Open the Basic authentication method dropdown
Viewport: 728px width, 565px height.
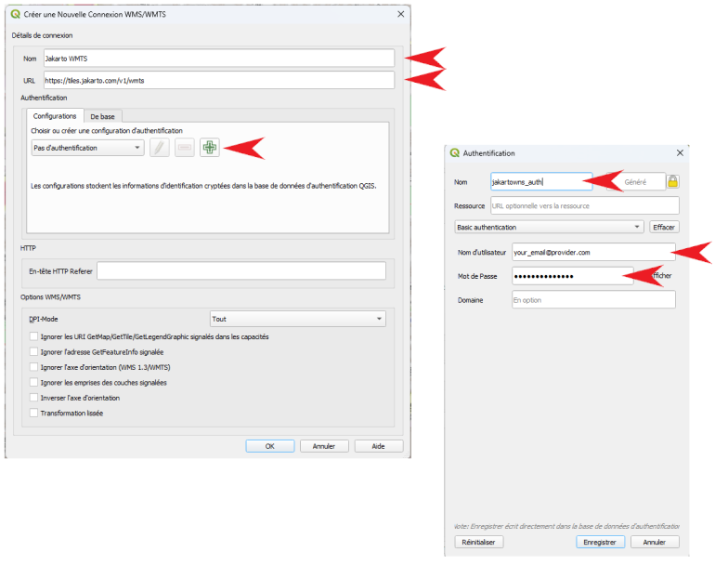coord(548,227)
